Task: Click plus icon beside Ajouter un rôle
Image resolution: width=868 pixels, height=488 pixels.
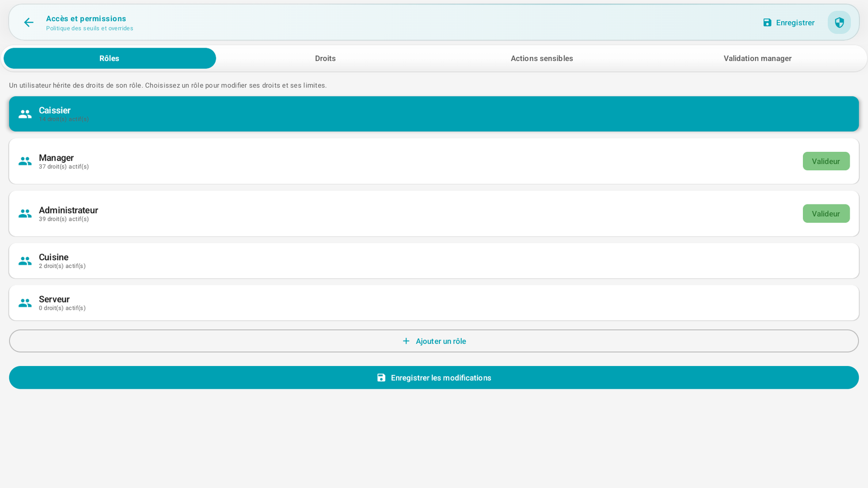Action: coord(406,341)
